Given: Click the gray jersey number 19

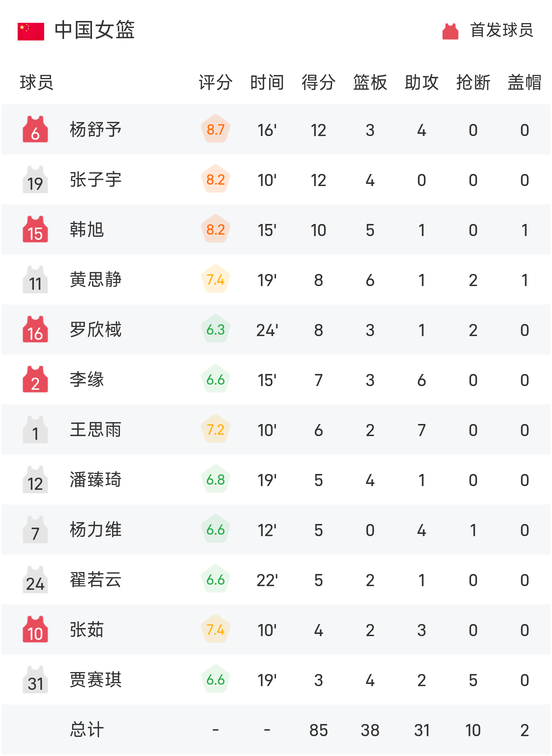Looking at the screenshot, I should pyautogui.click(x=35, y=179).
